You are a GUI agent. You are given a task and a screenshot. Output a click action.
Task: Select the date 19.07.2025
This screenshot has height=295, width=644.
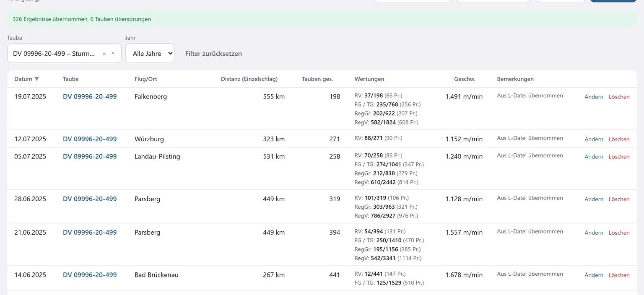coord(30,96)
